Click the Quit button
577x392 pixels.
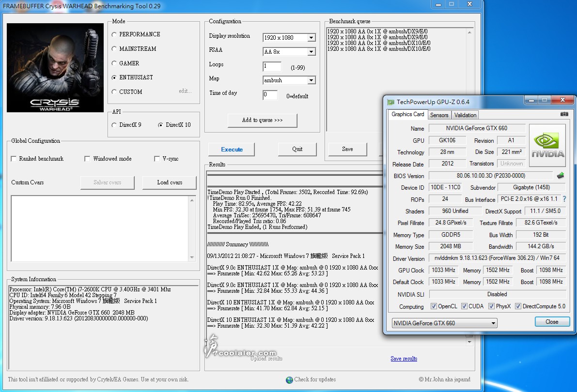coord(297,149)
